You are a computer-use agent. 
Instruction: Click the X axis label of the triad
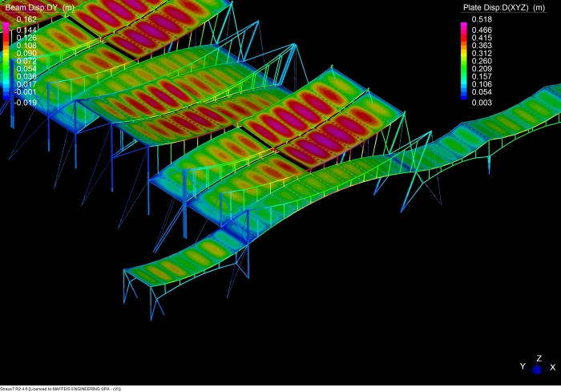pyautogui.click(x=551, y=366)
